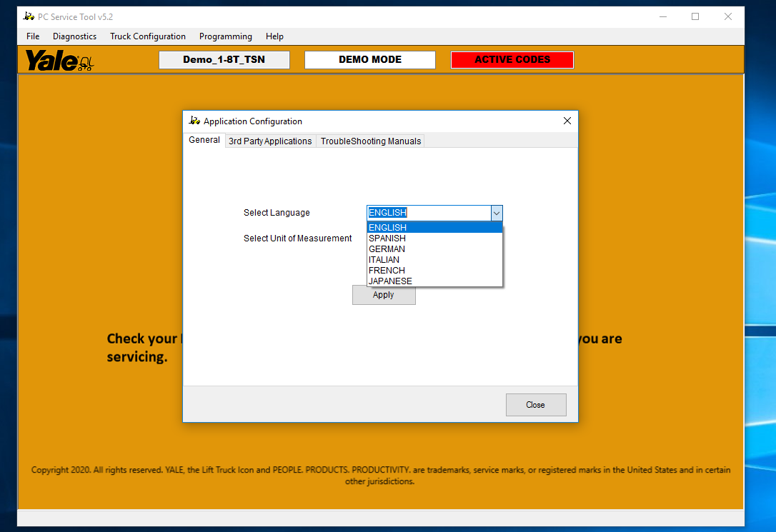Open the Help menu
This screenshot has width=776, height=532.
click(x=274, y=36)
